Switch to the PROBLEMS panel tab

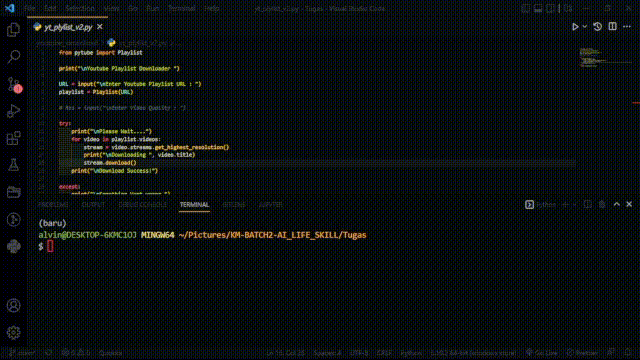point(53,204)
